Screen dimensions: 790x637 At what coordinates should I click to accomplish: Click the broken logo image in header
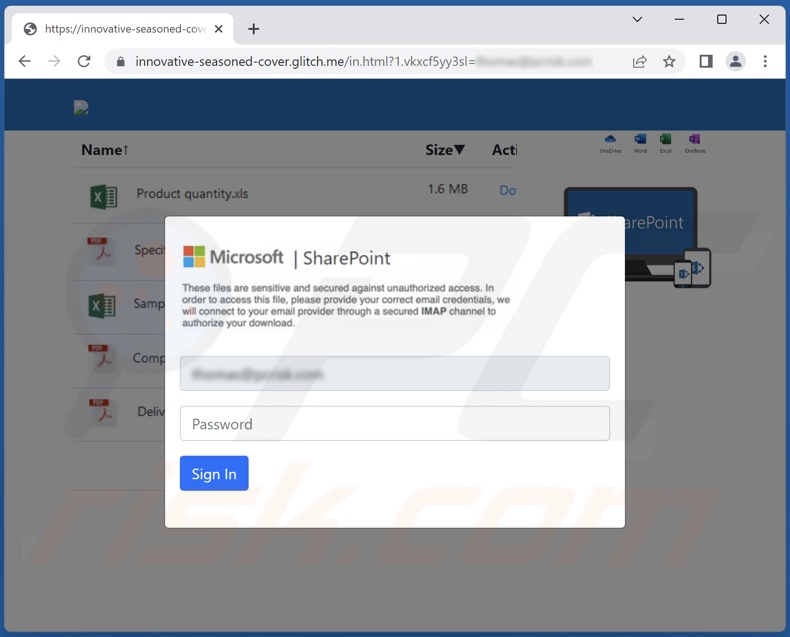(x=81, y=107)
